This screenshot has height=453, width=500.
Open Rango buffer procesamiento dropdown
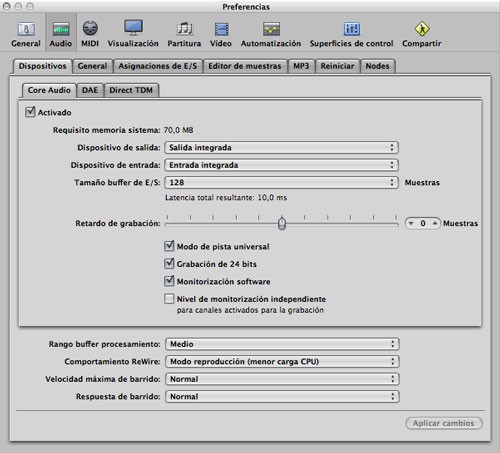(282, 344)
